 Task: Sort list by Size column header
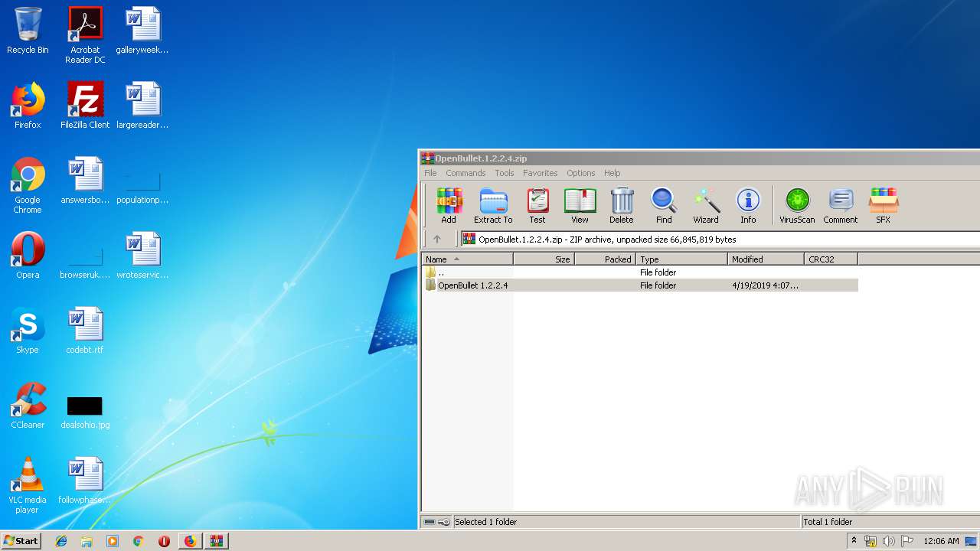pos(544,259)
